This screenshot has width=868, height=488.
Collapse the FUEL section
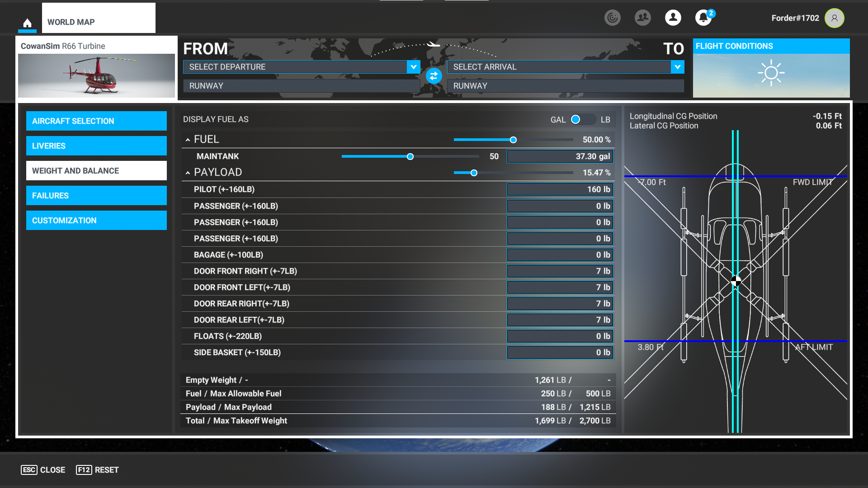(x=188, y=140)
